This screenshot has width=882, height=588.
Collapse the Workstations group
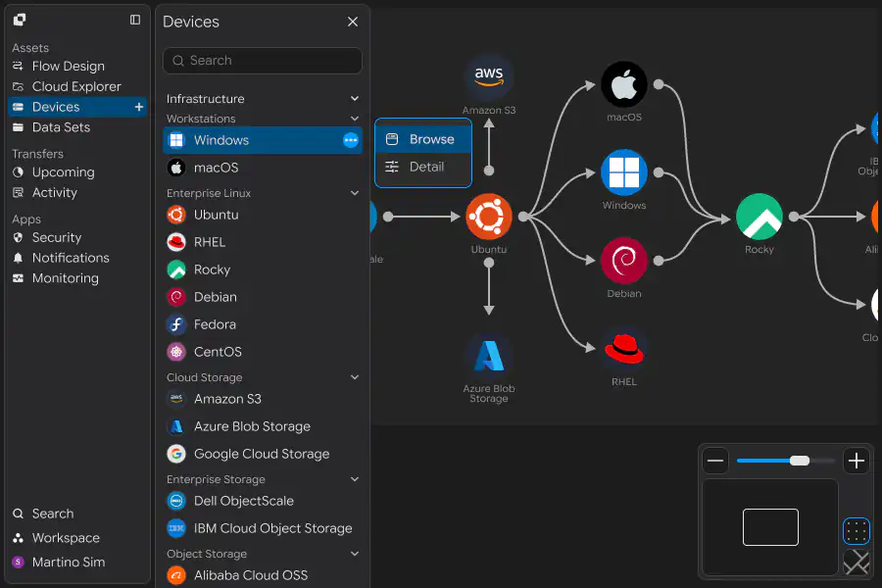355,119
